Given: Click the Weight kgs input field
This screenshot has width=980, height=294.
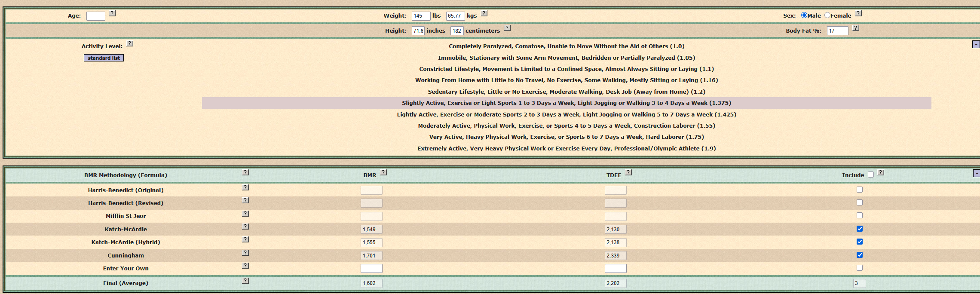Looking at the screenshot, I should click(x=455, y=16).
